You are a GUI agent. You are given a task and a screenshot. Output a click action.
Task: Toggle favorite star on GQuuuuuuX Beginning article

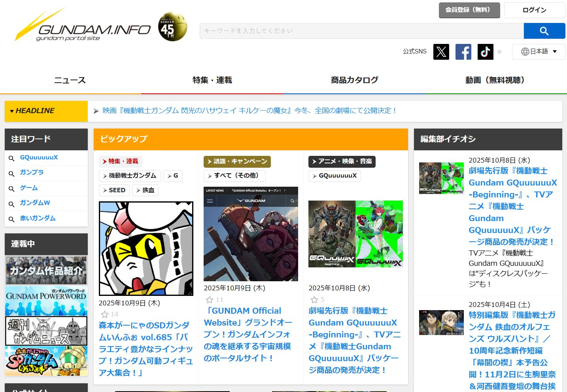coord(314,300)
